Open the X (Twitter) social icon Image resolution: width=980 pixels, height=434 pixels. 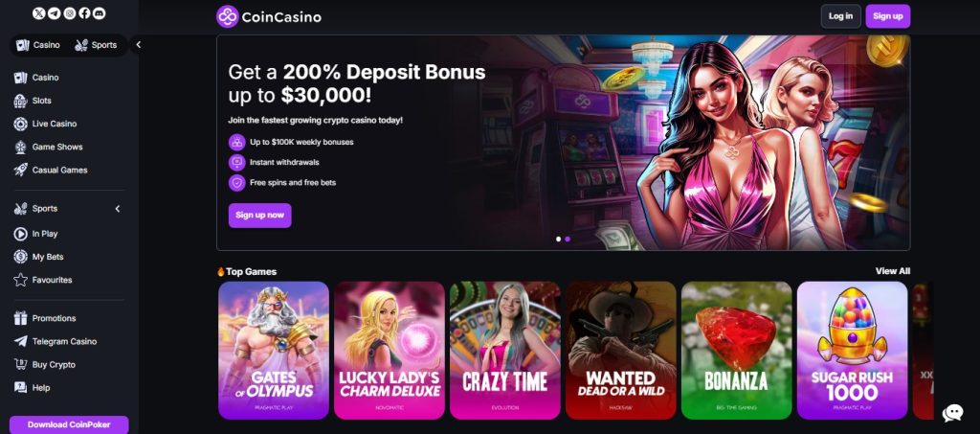tap(38, 13)
